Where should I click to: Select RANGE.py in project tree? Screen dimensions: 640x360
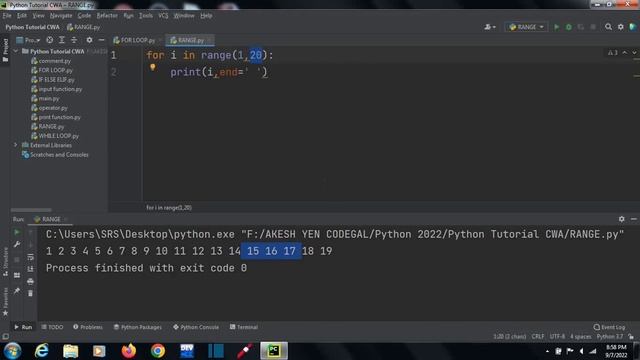[x=48, y=127]
